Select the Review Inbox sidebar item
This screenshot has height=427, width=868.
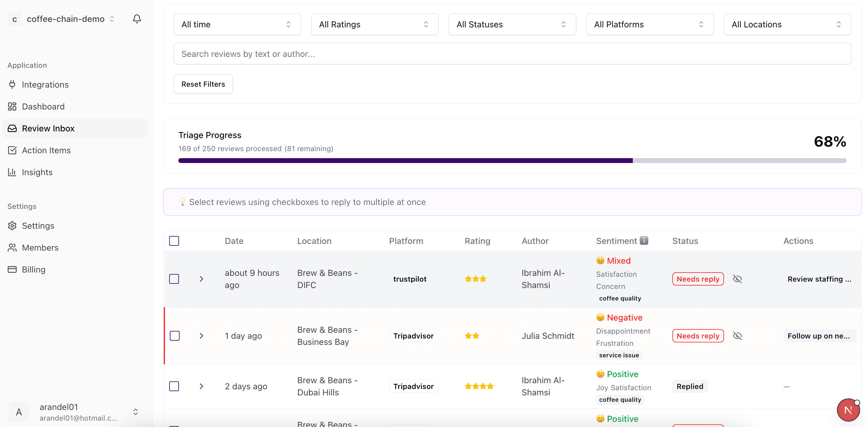tap(48, 128)
